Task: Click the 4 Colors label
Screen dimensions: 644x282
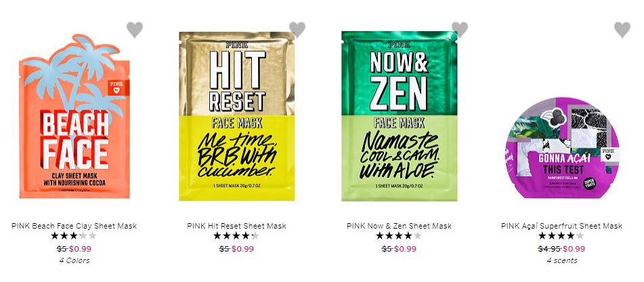Action: tap(74, 260)
